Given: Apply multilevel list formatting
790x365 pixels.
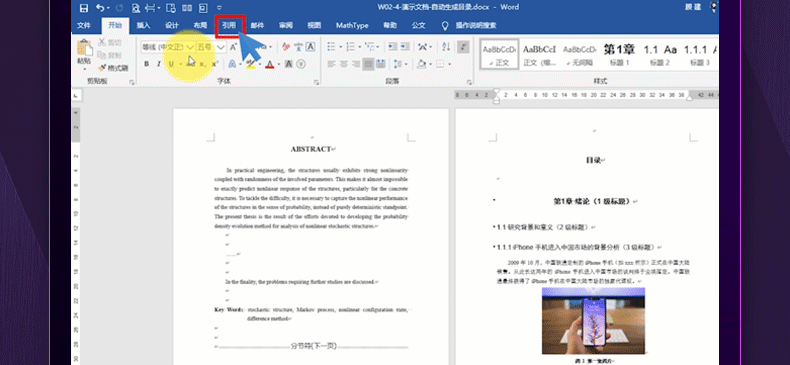Looking at the screenshot, I should [370, 47].
